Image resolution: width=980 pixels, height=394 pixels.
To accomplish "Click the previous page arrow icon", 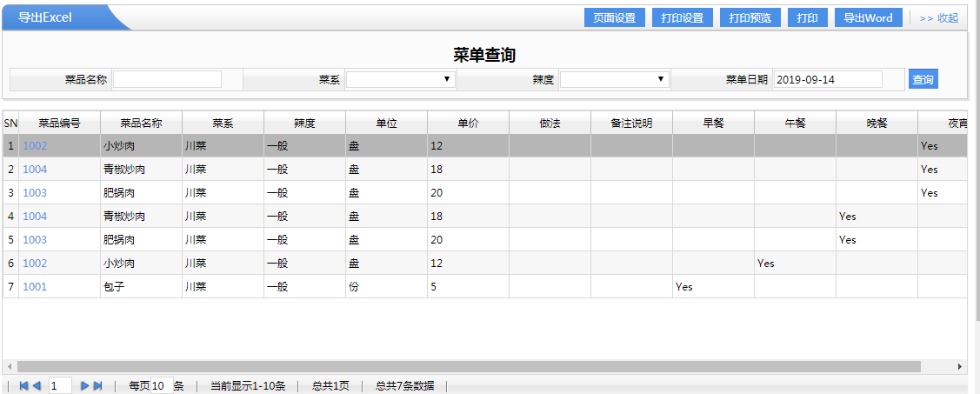I will click(37, 385).
